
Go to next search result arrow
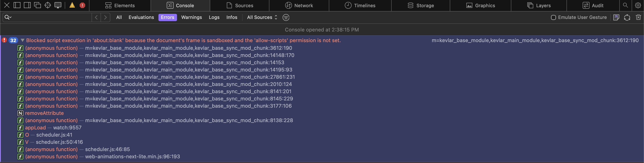105,17
